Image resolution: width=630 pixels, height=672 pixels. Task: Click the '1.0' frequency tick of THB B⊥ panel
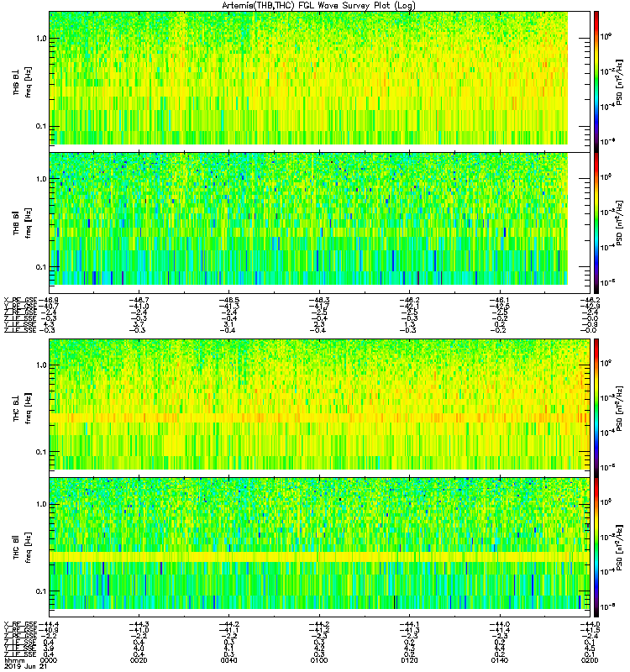(x=41, y=38)
